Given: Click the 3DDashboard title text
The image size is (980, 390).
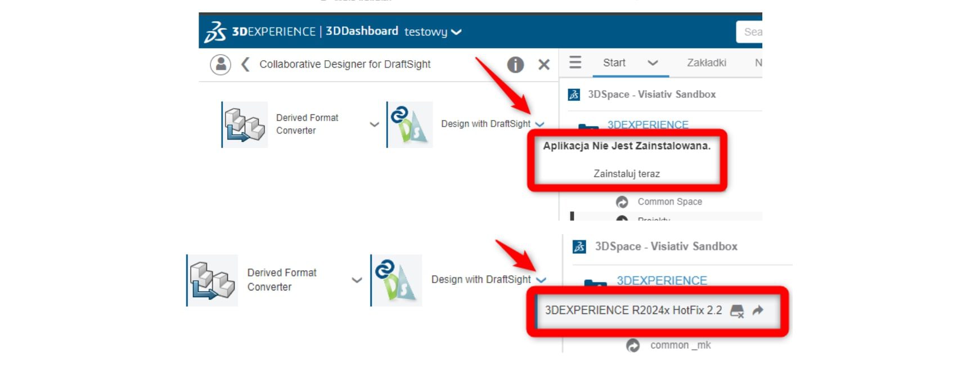Looking at the screenshot, I should (x=362, y=32).
